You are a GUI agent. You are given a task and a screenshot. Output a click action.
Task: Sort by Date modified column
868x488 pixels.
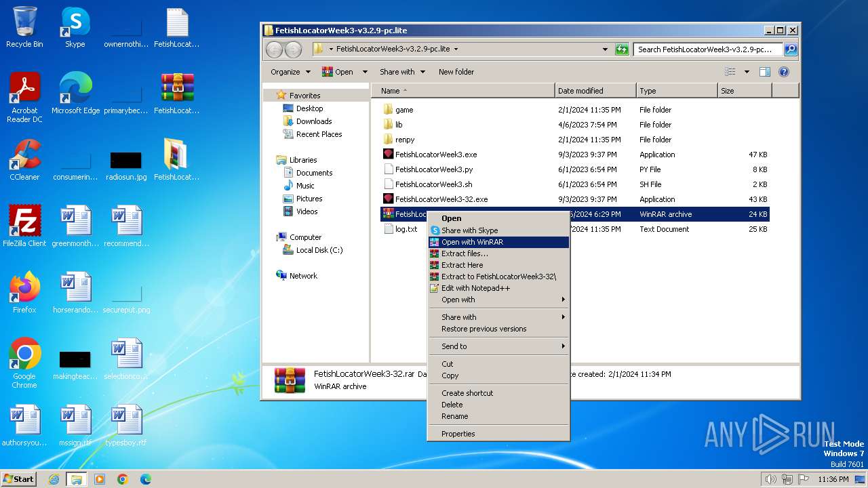click(x=595, y=91)
